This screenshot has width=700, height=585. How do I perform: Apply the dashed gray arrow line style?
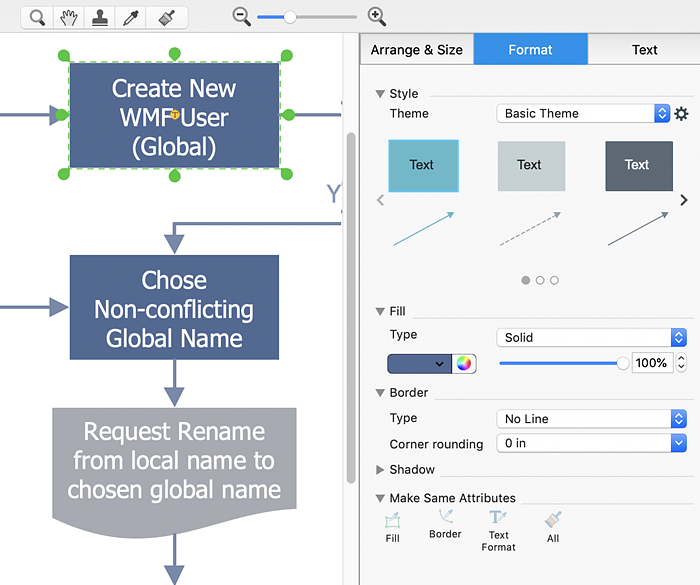point(530,229)
